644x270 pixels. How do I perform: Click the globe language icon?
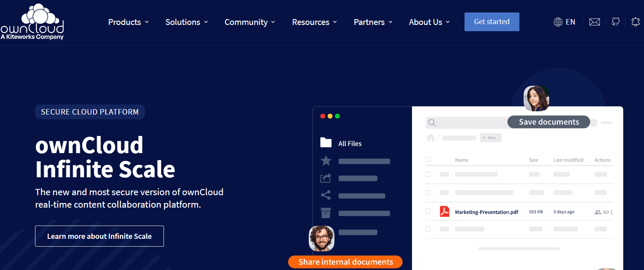pyautogui.click(x=558, y=22)
